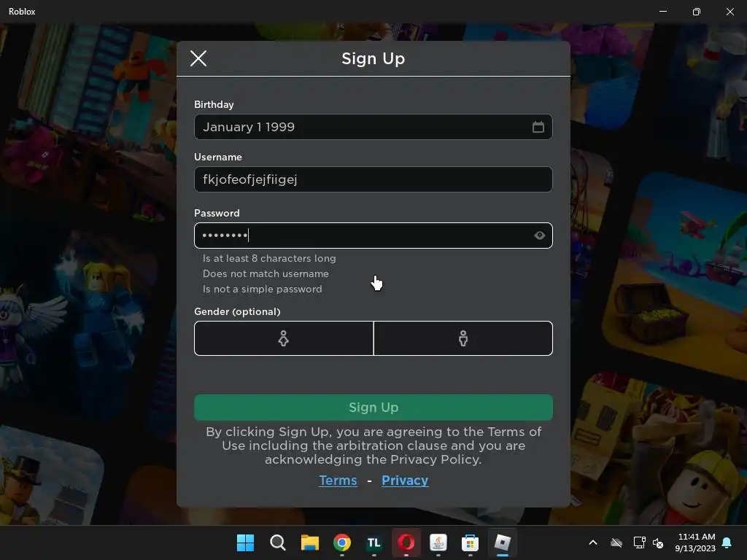Click the cloud sync tray icon
This screenshot has width=747, height=560.
(616, 542)
